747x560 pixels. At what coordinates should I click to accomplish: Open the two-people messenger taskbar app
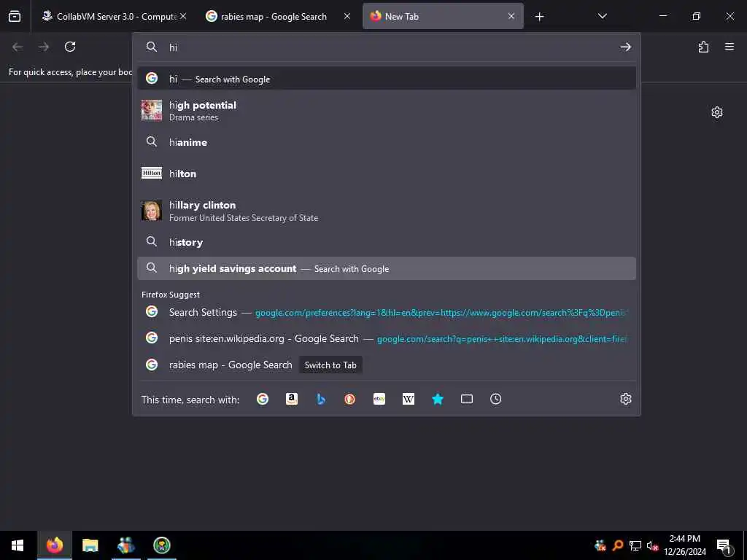pyautogui.click(x=125, y=545)
